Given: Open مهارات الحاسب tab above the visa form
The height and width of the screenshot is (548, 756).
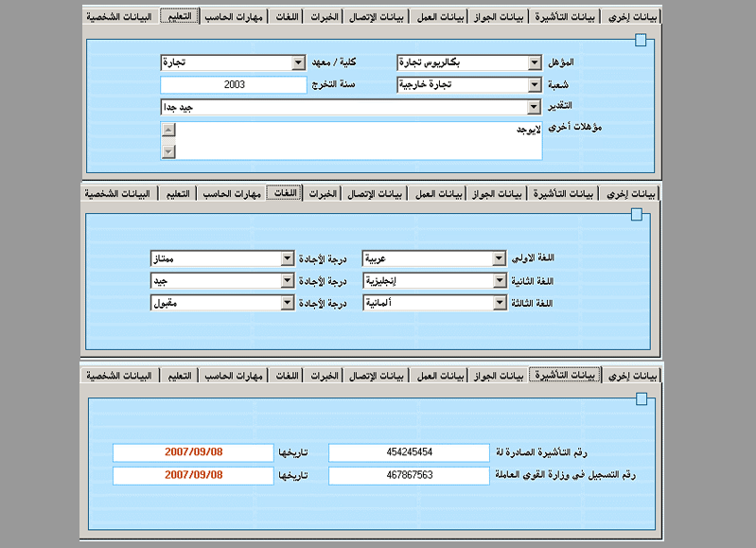Looking at the screenshot, I should 234,376.
